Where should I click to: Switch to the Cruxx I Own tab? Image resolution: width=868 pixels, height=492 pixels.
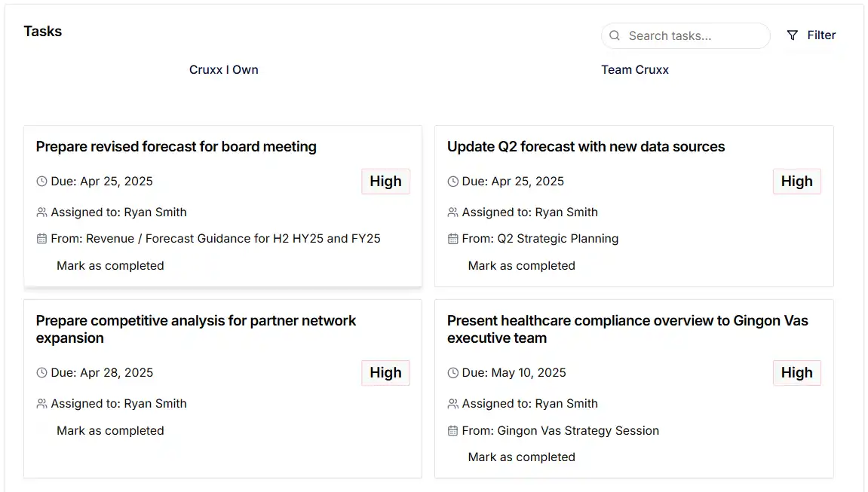pyautogui.click(x=223, y=70)
